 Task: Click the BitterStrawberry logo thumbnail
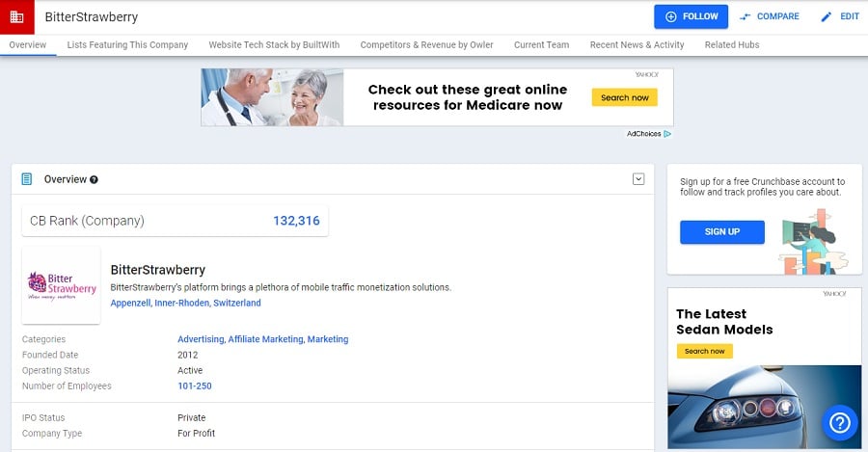coord(62,285)
